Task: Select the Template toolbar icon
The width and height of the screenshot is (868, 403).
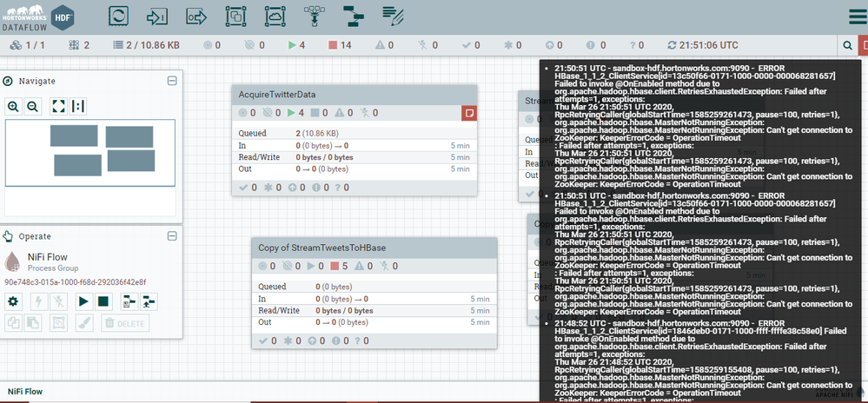Action: 353,17
